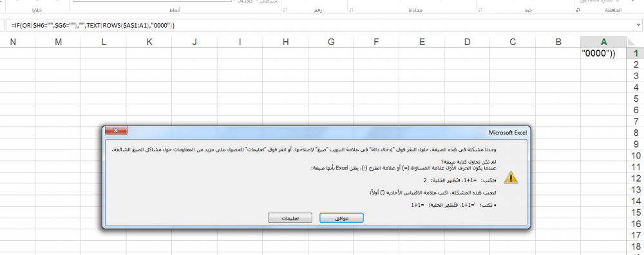Select row 13 header
The height and width of the screenshot is (255, 644).
(x=636, y=190)
